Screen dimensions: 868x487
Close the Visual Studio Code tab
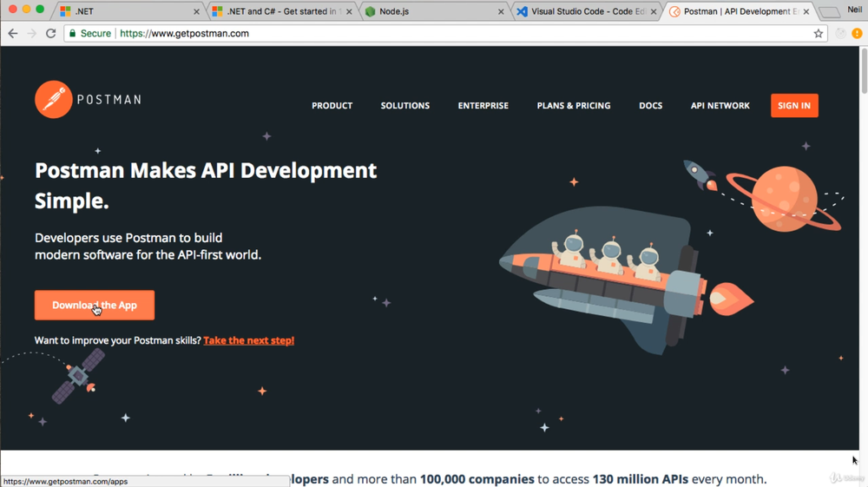tap(654, 11)
